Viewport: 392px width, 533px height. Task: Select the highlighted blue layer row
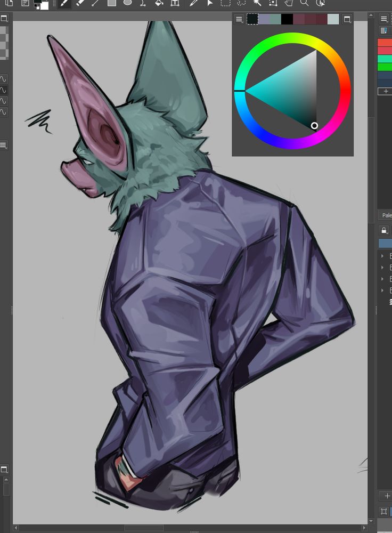[385, 244]
